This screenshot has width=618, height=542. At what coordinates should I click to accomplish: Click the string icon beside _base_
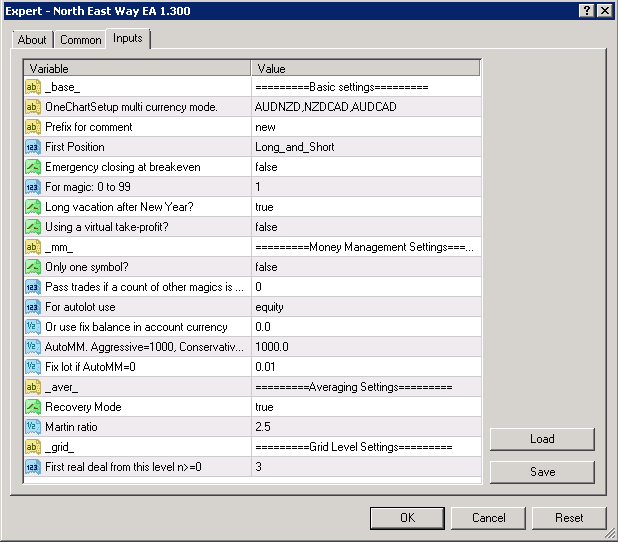click(x=33, y=87)
